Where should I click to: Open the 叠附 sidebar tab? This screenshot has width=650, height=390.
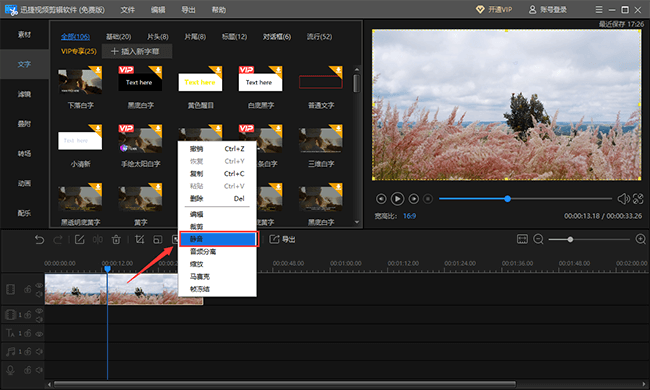[x=24, y=124]
